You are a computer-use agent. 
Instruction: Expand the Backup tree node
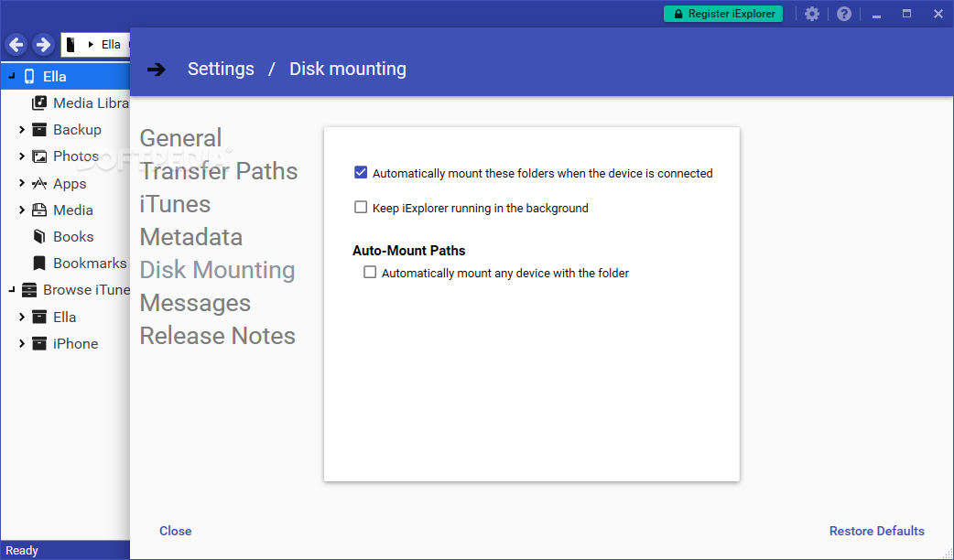pyautogui.click(x=22, y=130)
